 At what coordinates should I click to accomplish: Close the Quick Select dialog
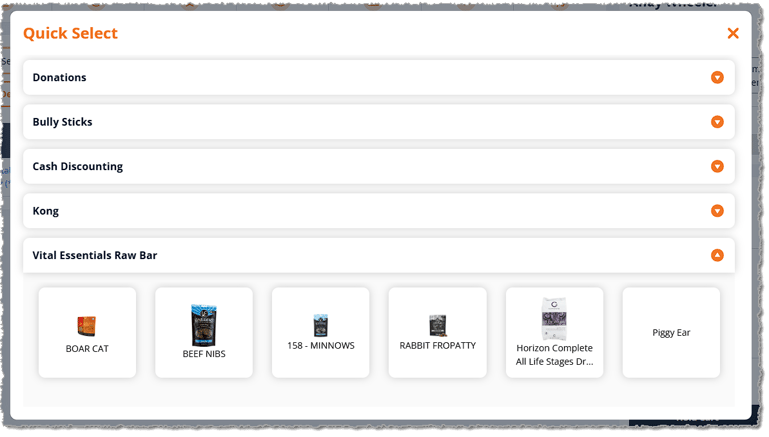[732, 33]
